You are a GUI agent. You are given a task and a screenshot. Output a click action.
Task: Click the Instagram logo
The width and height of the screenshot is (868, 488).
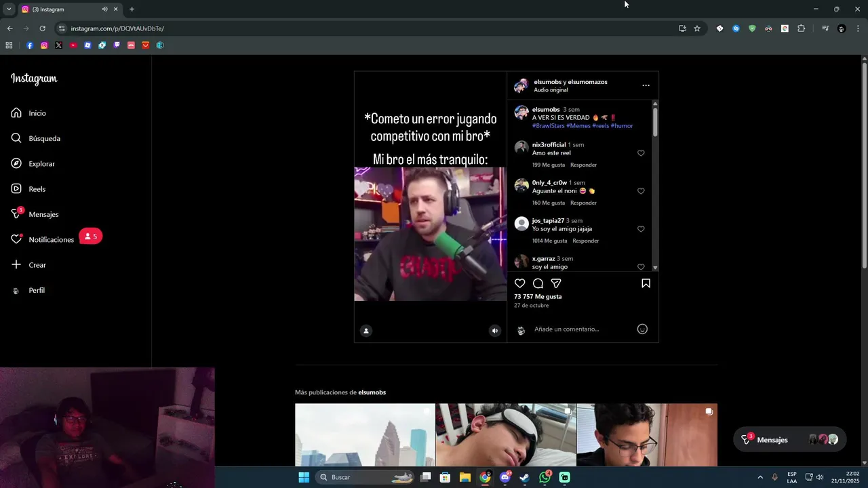pyautogui.click(x=34, y=79)
